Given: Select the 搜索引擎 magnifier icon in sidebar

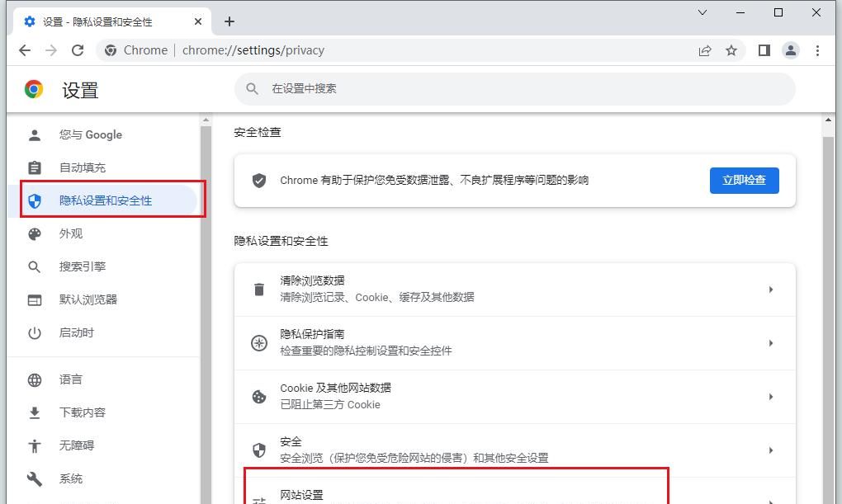Looking at the screenshot, I should [34, 266].
